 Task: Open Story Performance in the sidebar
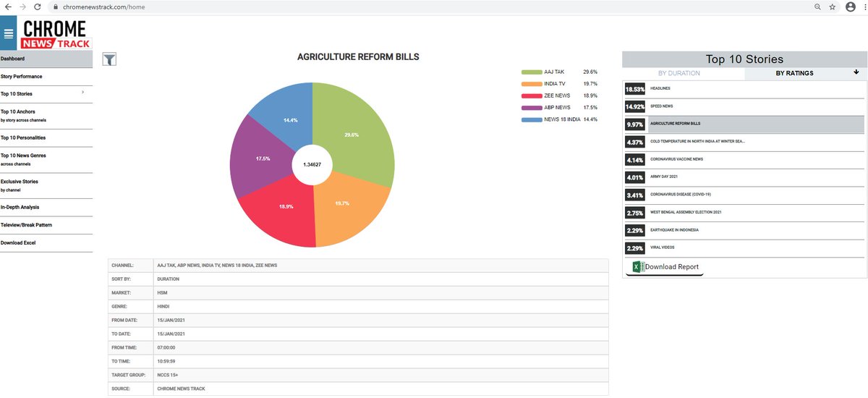[46, 76]
